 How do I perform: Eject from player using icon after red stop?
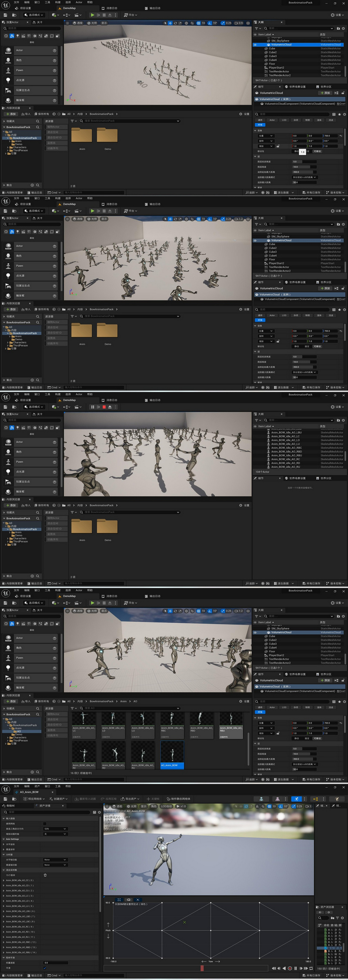point(110,407)
